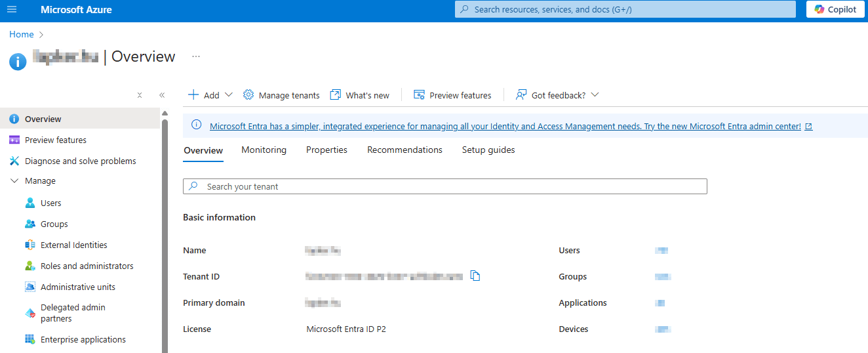The image size is (868, 353).
Task: Click the Manage tenants gear icon
Action: pyautogui.click(x=248, y=94)
